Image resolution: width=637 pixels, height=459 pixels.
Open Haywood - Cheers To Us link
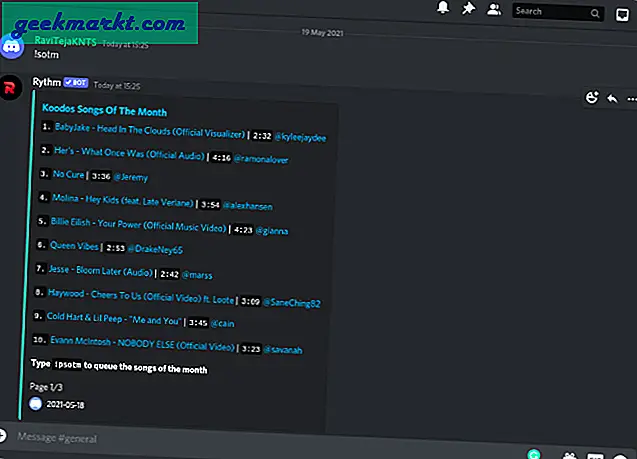pos(141,296)
